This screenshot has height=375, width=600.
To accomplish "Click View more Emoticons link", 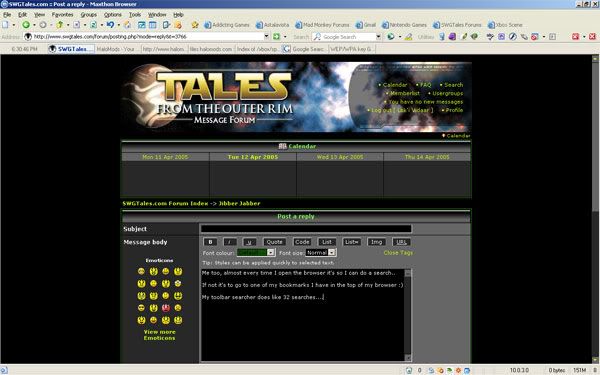I will [x=160, y=335].
